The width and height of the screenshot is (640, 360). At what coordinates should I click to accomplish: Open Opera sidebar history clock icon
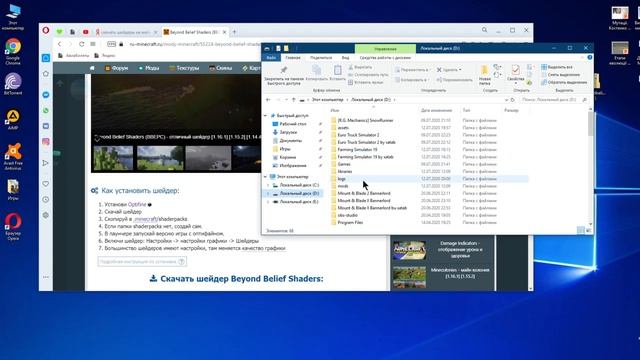(x=46, y=200)
